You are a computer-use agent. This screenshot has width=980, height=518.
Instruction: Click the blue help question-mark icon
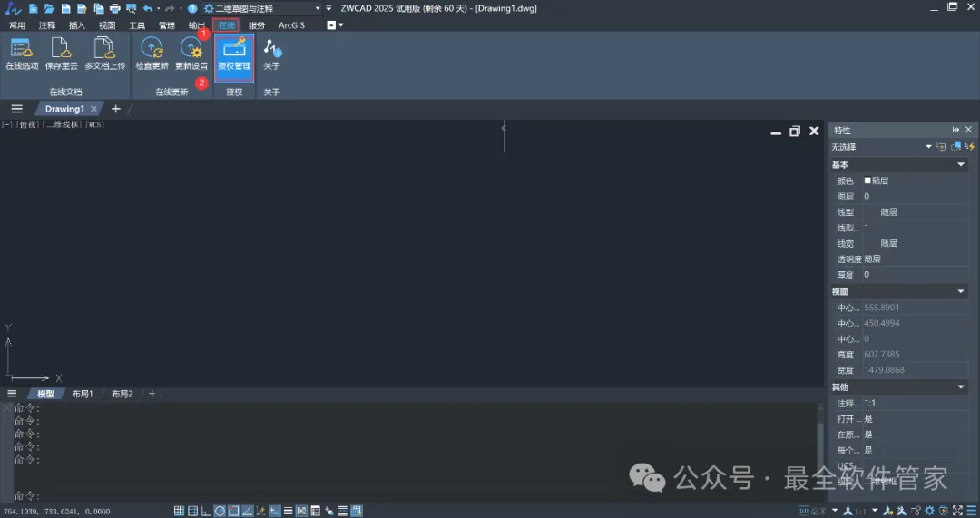point(192,9)
